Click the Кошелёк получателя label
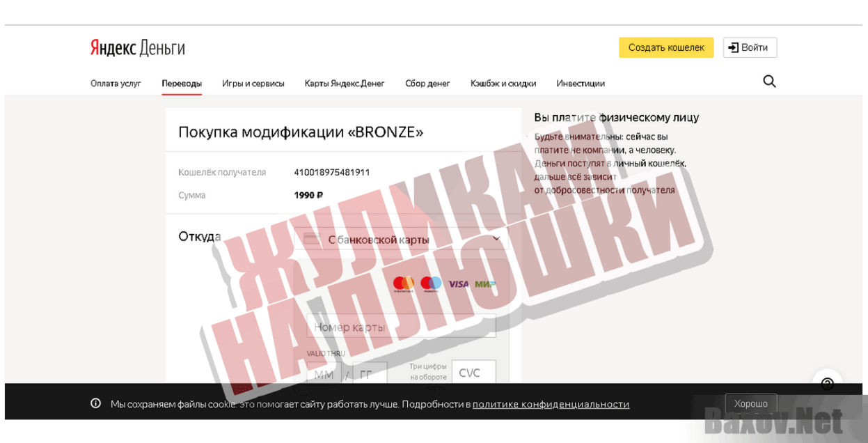 (x=222, y=172)
